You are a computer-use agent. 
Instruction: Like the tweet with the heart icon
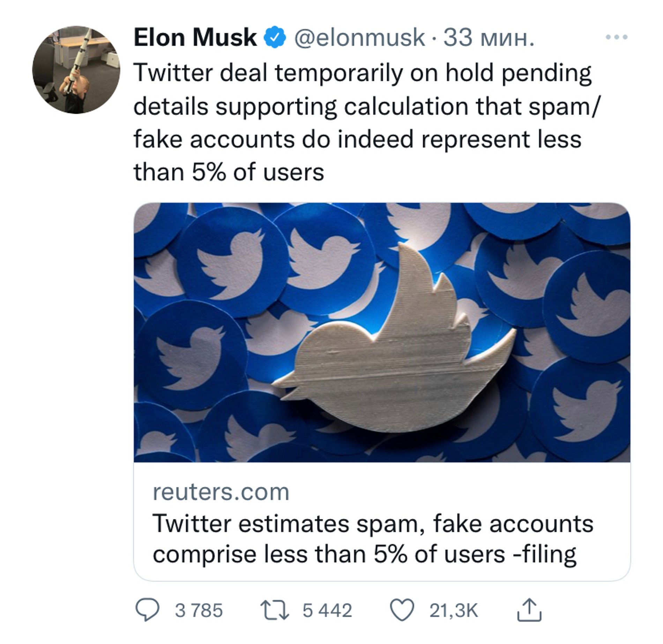[x=402, y=610]
